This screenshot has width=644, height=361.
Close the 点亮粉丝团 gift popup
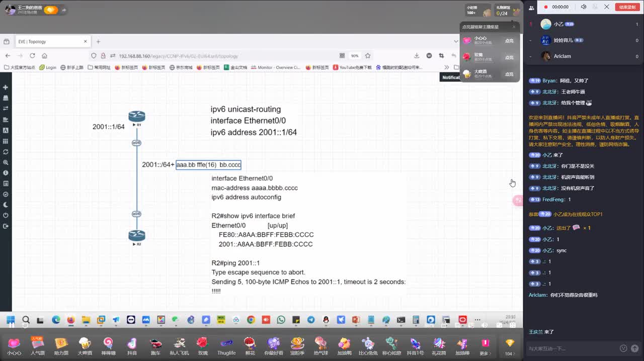pos(514,27)
